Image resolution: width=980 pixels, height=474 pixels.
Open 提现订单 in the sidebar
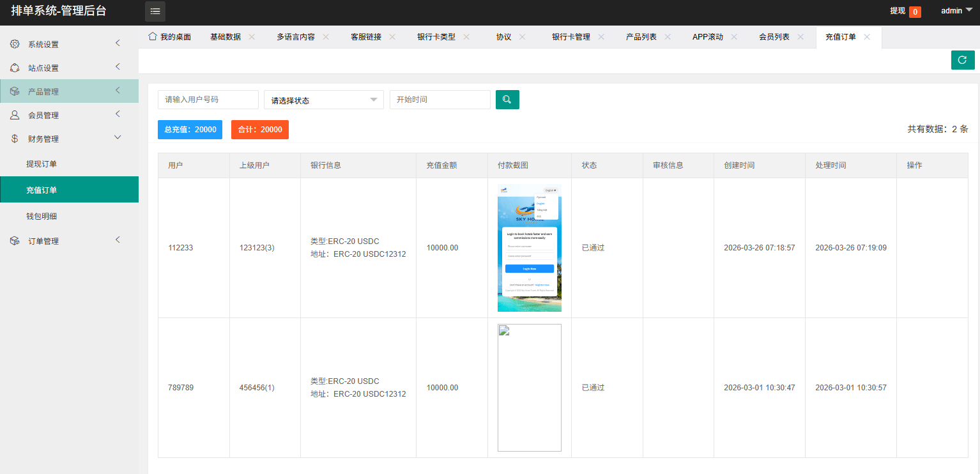click(42, 164)
